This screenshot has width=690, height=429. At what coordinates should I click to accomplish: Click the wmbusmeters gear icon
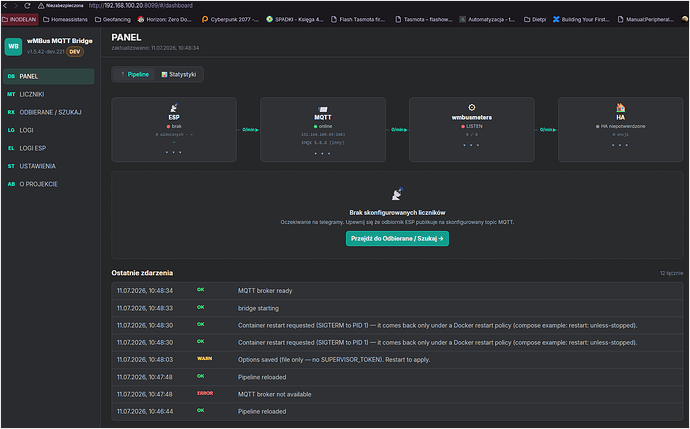472,107
